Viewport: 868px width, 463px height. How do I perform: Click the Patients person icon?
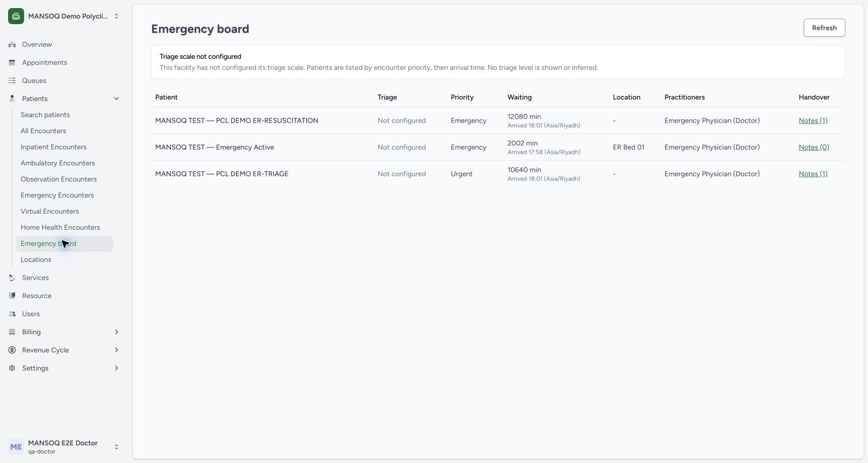pyautogui.click(x=12, y=99)
